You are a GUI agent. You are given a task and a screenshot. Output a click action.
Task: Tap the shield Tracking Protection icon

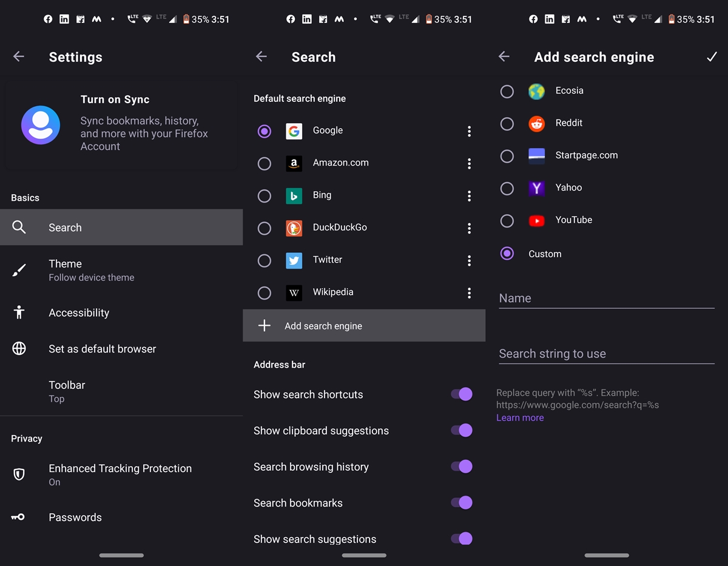coord(19,474)
